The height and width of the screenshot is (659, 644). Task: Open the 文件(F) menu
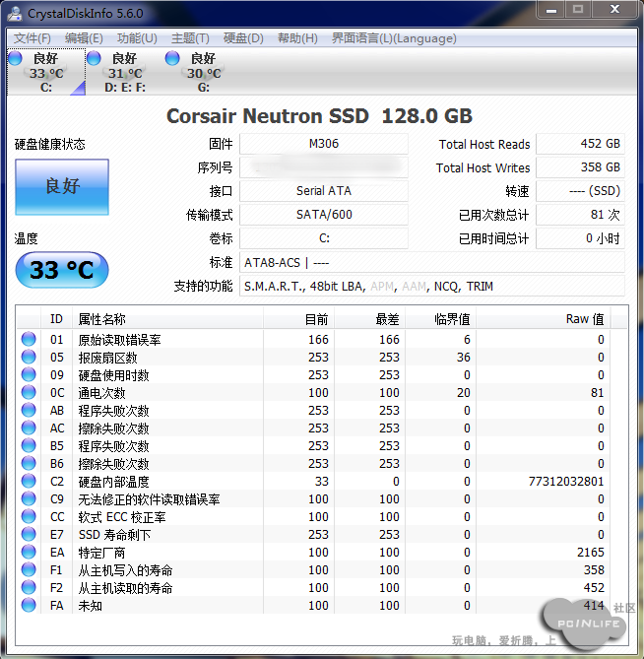pos(32,38)
